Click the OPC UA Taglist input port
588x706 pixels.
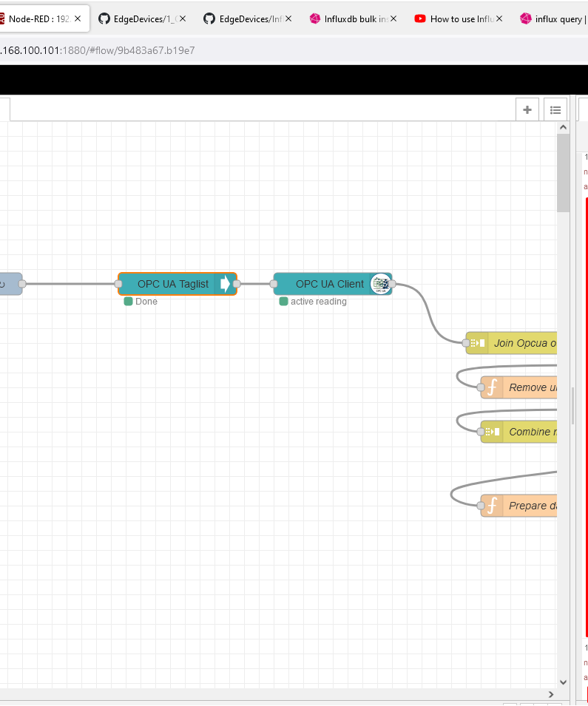(118, 284)
